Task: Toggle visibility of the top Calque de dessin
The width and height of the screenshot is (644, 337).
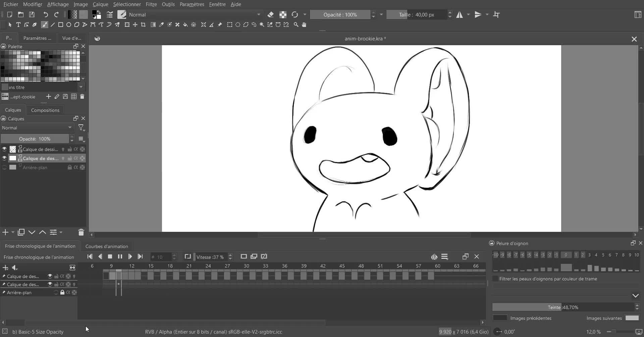Action: [x=4, y=149]
